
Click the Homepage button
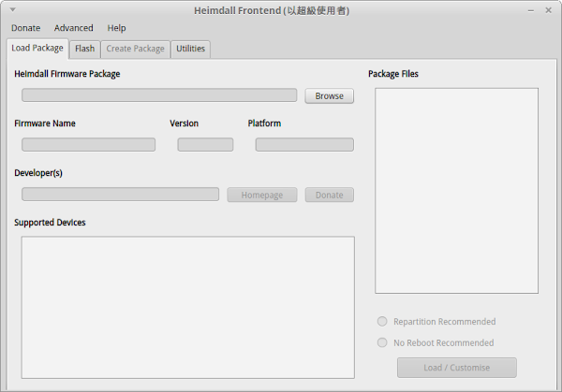point(261,195)
